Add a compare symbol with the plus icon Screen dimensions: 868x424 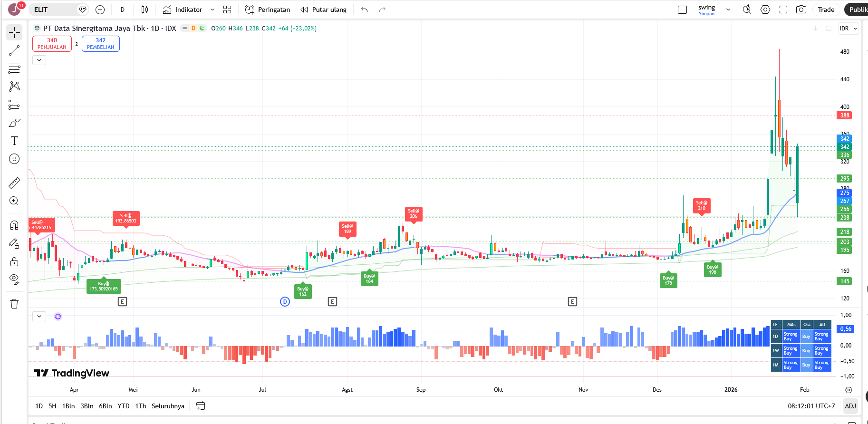(100, 10)
